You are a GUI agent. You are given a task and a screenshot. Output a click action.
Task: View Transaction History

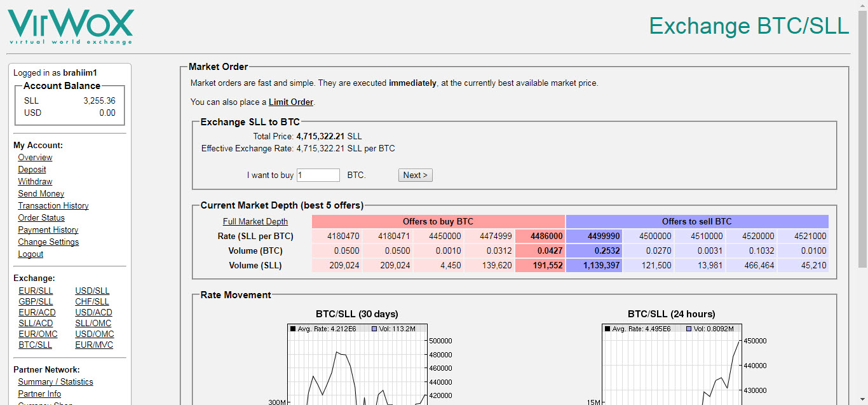pos(53,206)
